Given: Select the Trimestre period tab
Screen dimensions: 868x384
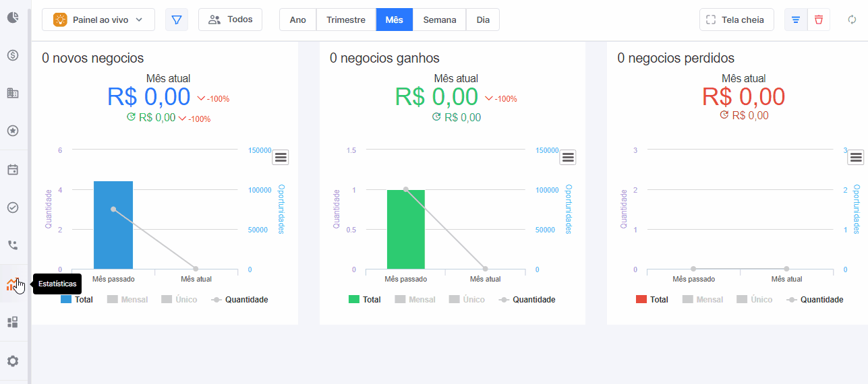Looking at the screenshot, I should point(346,20).
